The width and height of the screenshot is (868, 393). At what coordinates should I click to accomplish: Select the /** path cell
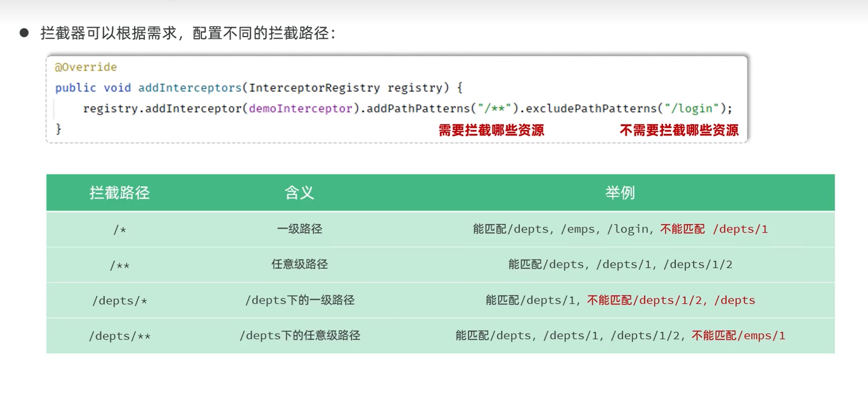120,265
